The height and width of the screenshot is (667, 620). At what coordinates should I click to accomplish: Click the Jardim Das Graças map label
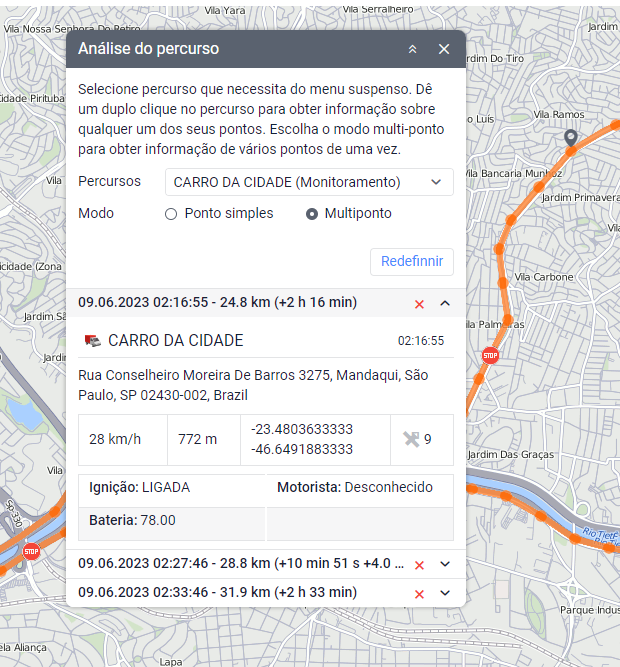[511, 455]
